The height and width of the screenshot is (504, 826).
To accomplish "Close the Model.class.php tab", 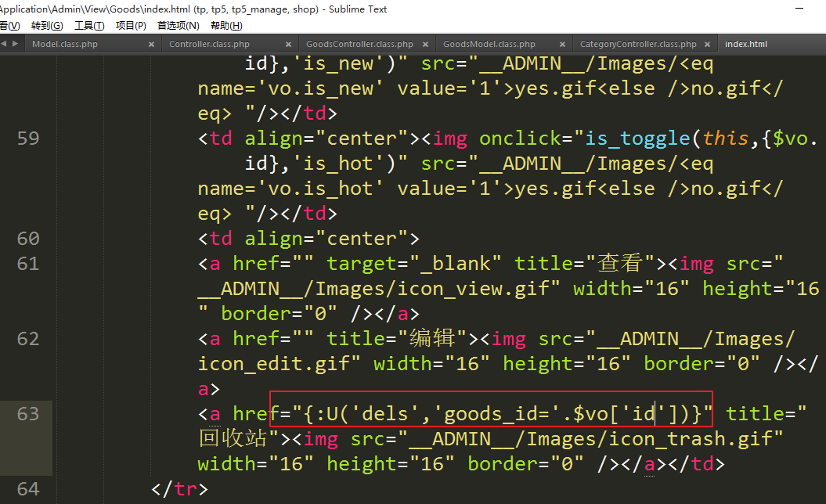I will (152, 45).
